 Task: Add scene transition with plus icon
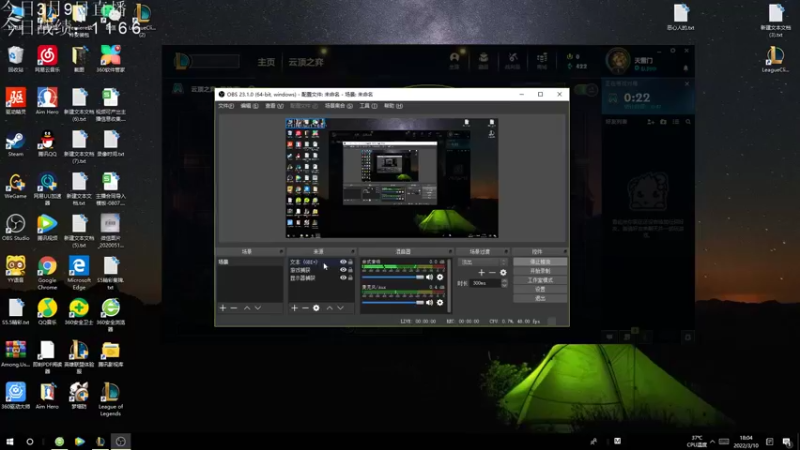(481, 273)
